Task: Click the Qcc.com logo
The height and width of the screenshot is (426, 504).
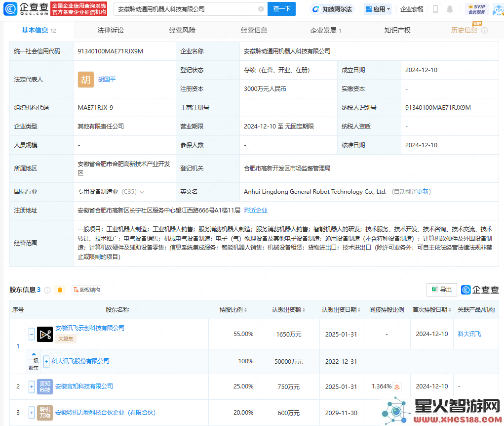Action: click(26, 9)
